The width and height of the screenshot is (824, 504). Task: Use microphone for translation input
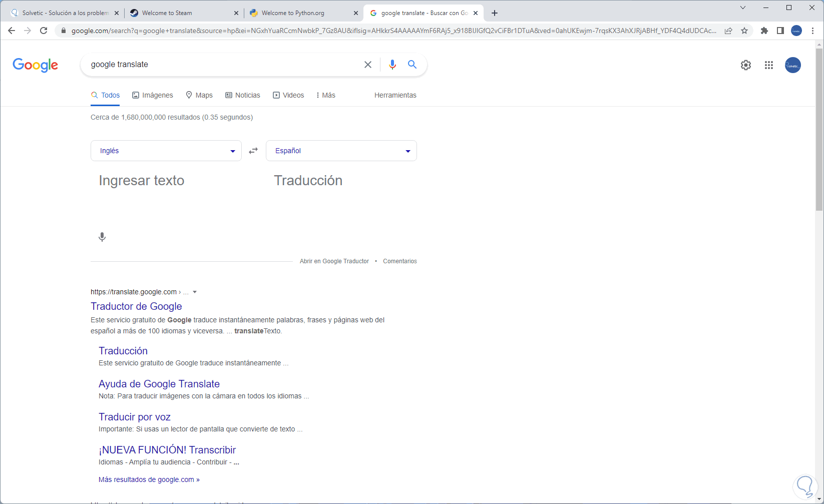102,237
